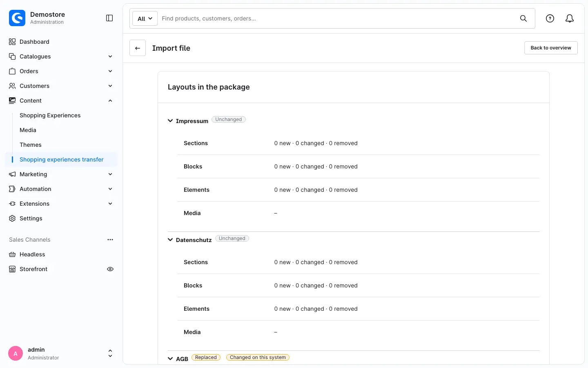Click the Marketing megaphone icon
This screenshot has height=368, width=588.
point(12,174)
